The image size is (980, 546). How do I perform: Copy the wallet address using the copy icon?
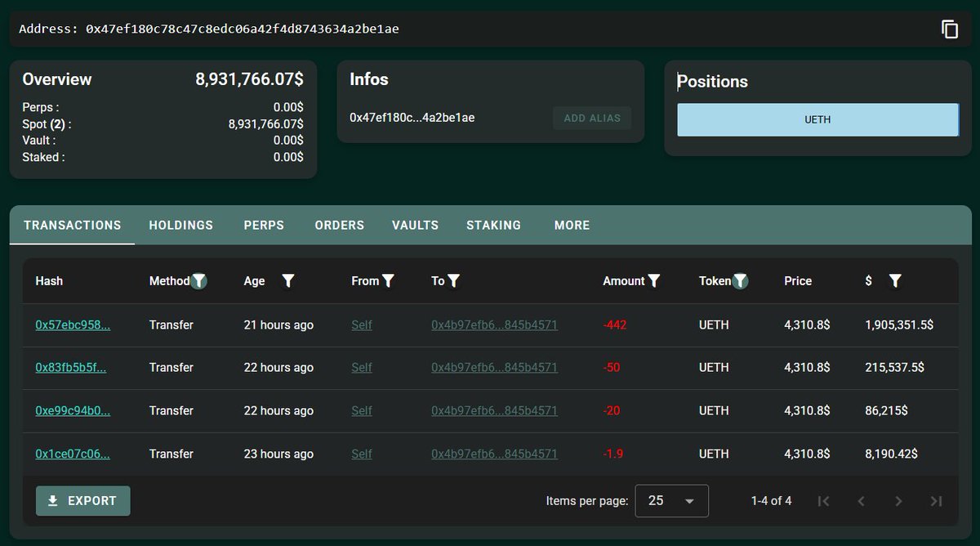pos(949,29)
